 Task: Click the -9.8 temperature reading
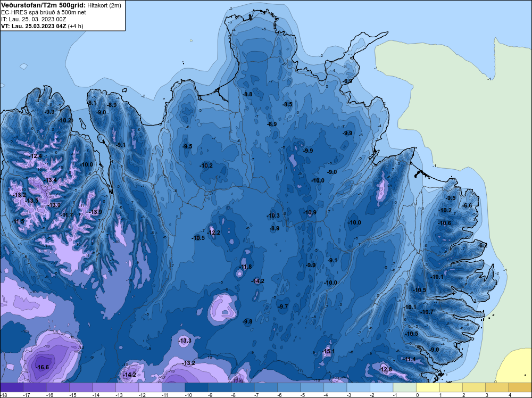coord(247,321)
